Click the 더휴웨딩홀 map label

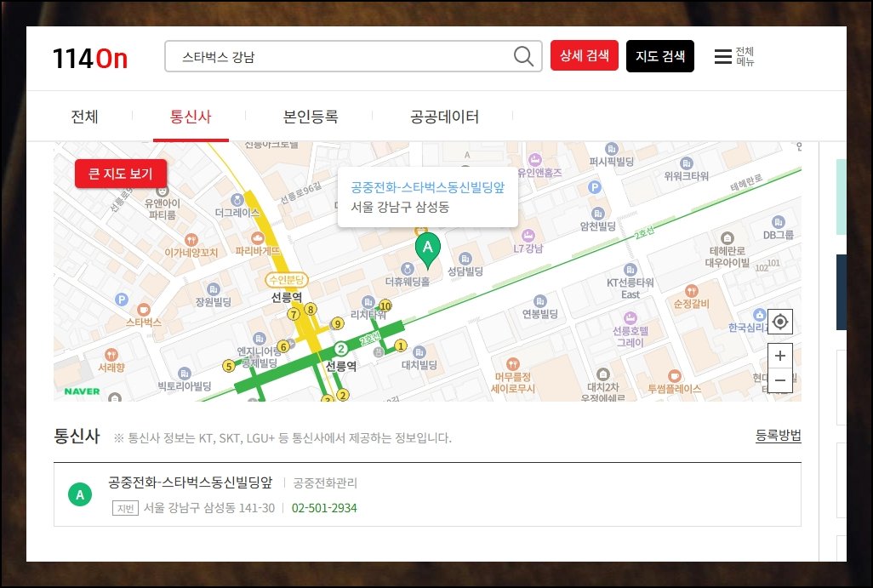tap(408, 282)
